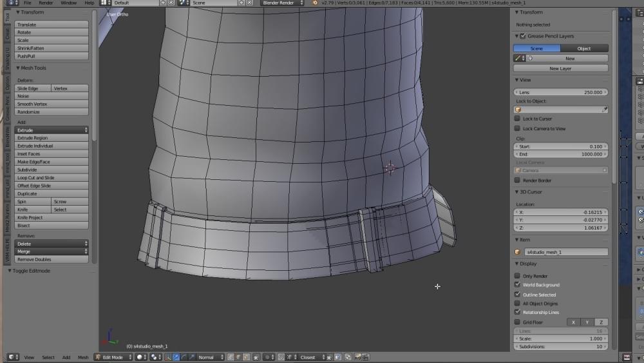644x363 pixels.
Task: Click the Subdivide button
Action: (x=52, y=170)
